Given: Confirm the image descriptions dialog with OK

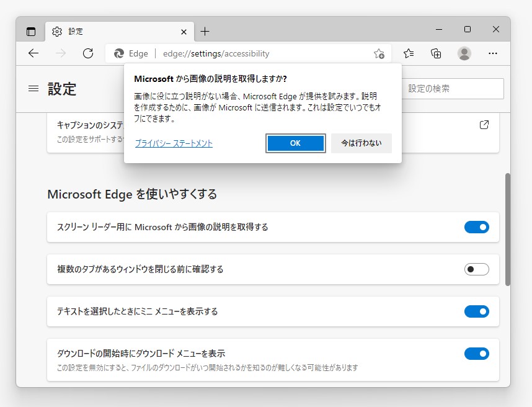Looking at the screenshot, I should click(x=295, y=143).
